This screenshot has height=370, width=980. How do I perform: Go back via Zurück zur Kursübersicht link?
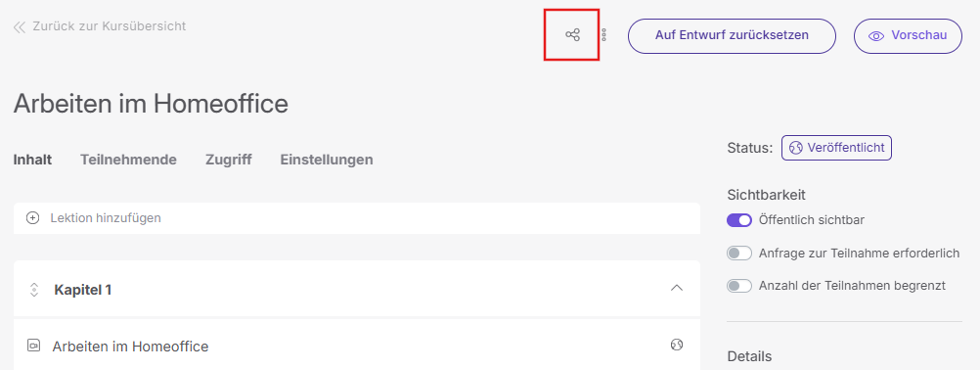pos(100,26)
